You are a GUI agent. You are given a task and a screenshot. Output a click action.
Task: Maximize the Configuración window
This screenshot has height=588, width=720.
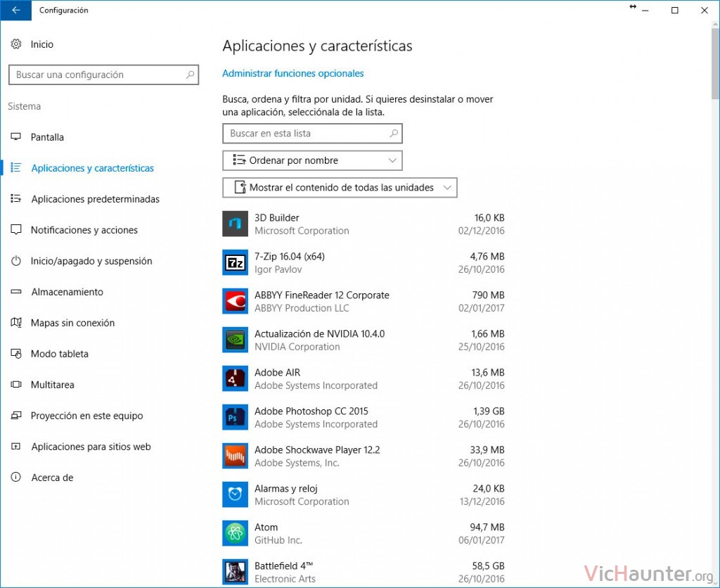[x=674, y=10]
